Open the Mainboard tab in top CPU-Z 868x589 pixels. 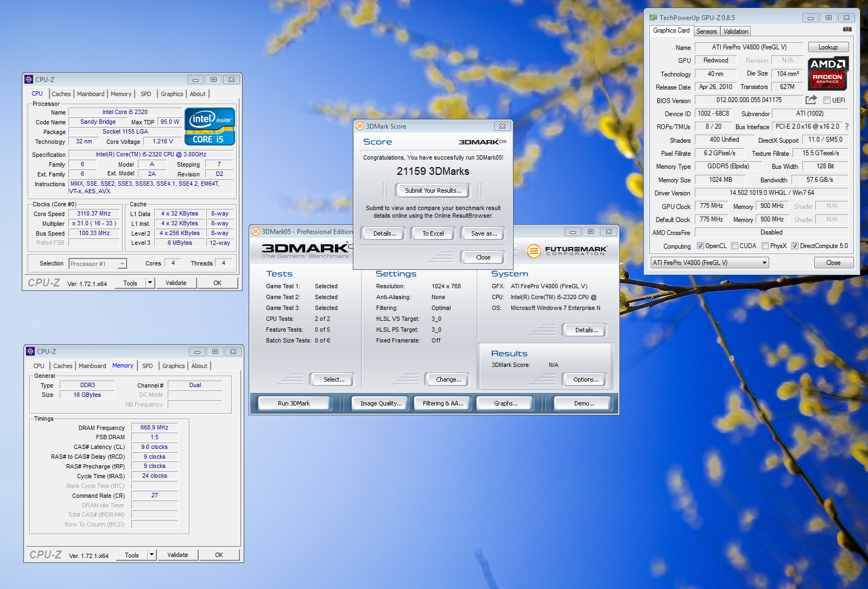pos(91,94)
